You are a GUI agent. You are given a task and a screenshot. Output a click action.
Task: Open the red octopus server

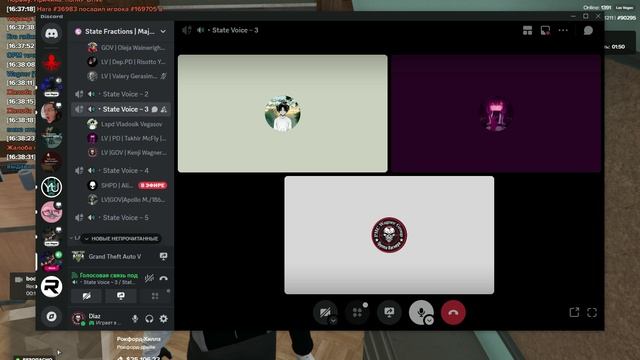pos(51,62)
